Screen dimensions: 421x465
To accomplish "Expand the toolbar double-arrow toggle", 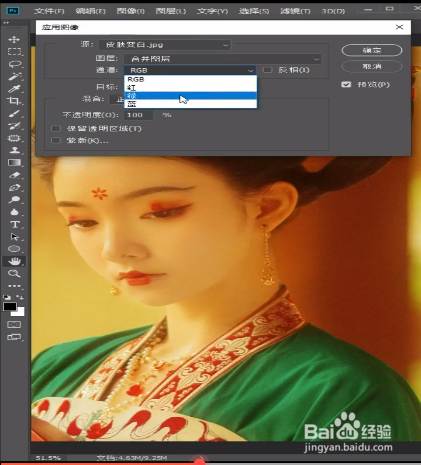I will [x=6, y=23].
